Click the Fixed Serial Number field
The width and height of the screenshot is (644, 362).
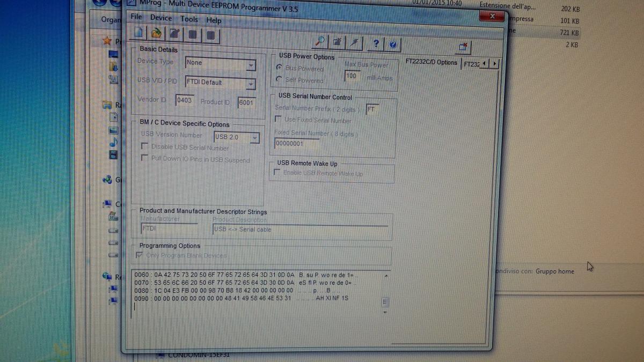pos(296,144)
